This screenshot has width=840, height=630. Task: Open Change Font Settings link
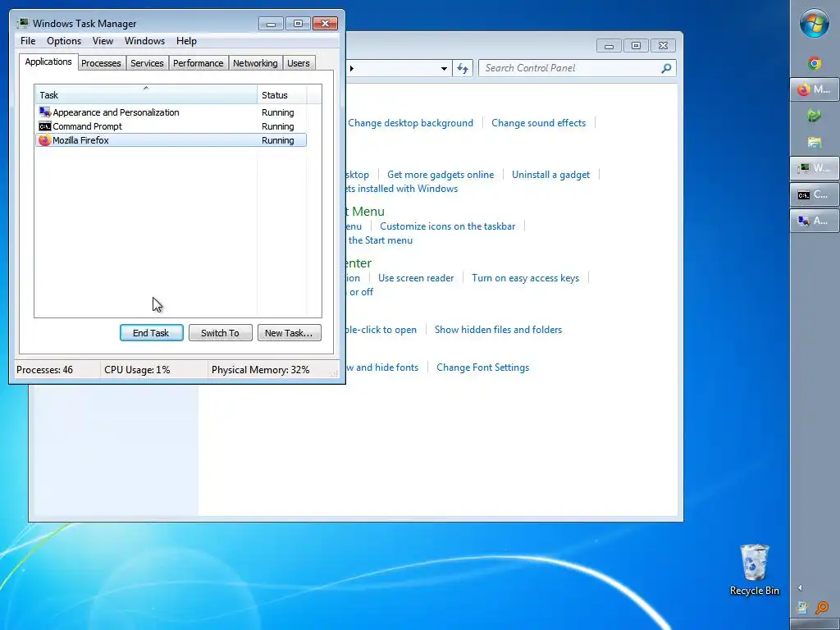482,367
